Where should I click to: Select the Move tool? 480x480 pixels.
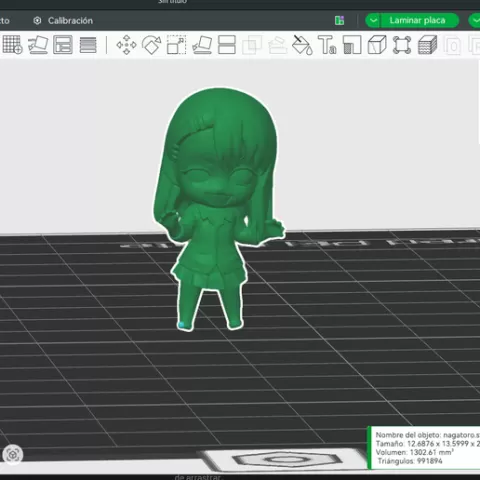(126, 45)
